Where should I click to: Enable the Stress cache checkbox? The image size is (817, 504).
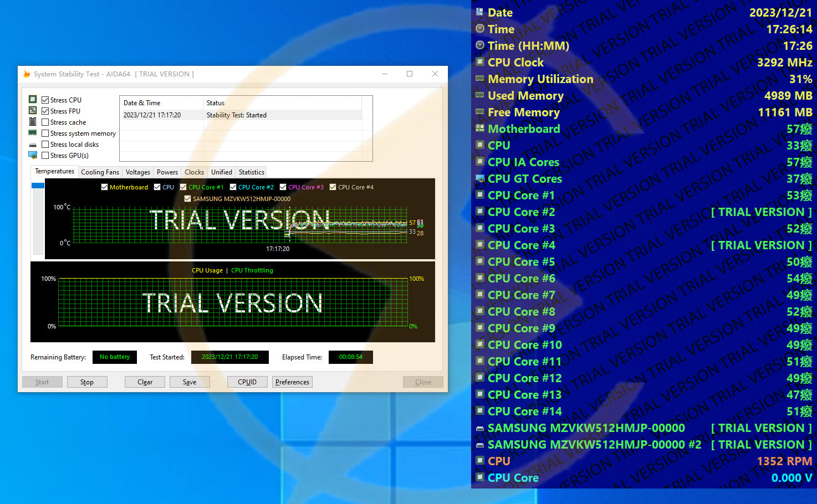(45, 122)
